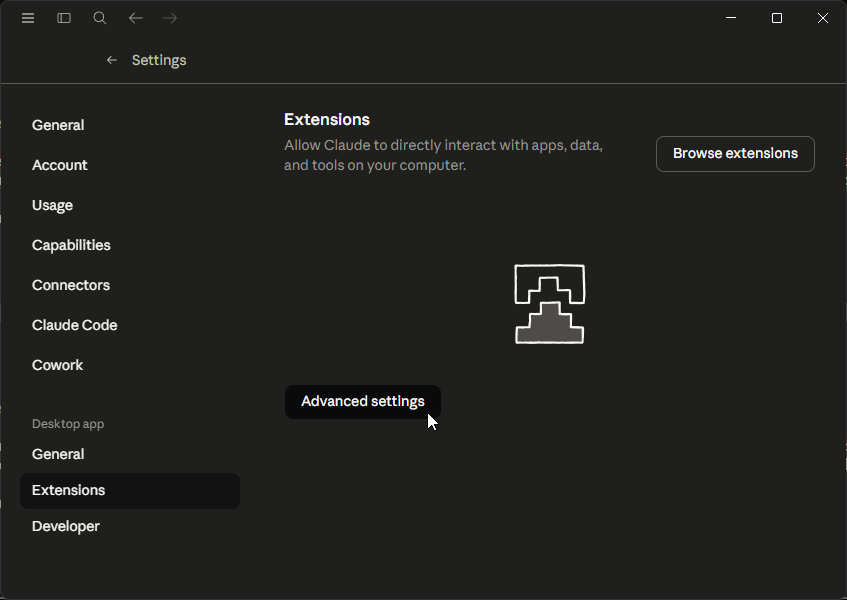Open the desktop app General settings
This screenshot has height=600, width=847.
[x=57, y=453]
